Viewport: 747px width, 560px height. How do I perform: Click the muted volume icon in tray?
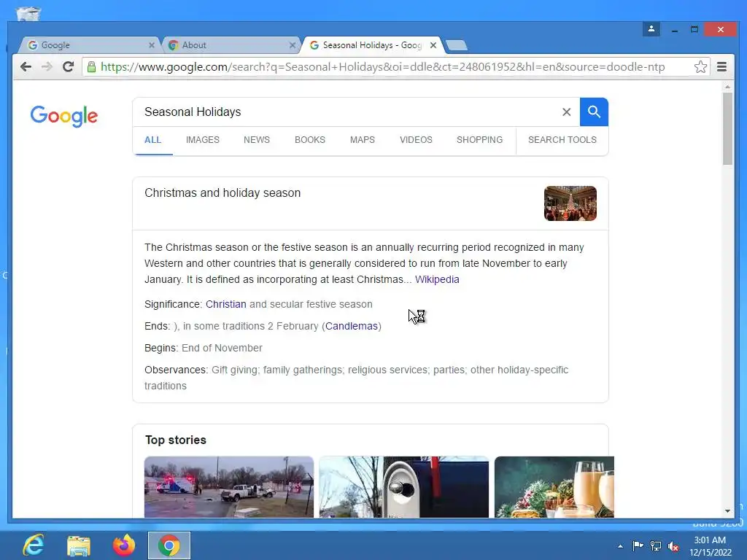[673, 546]
